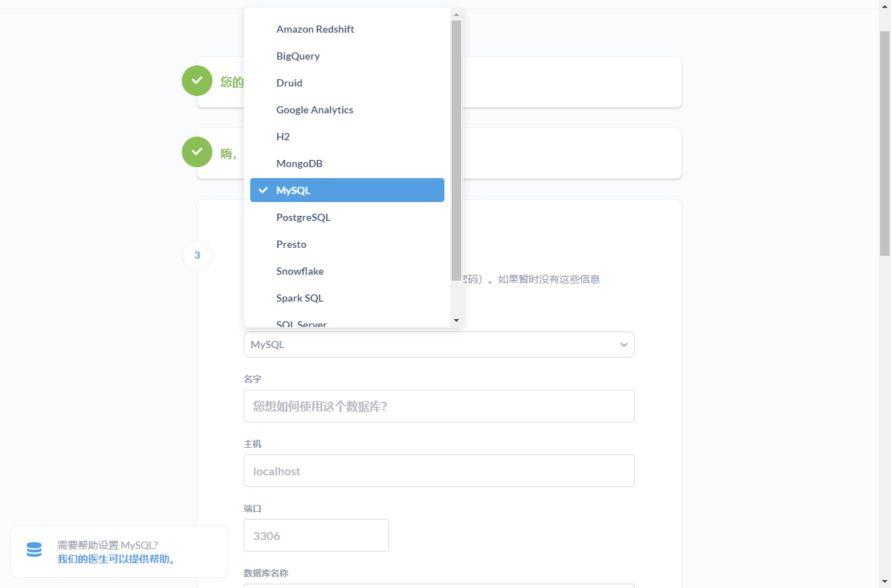Select Spark SQL option
This screenshot has height=588, width=891.
(347, 298)
